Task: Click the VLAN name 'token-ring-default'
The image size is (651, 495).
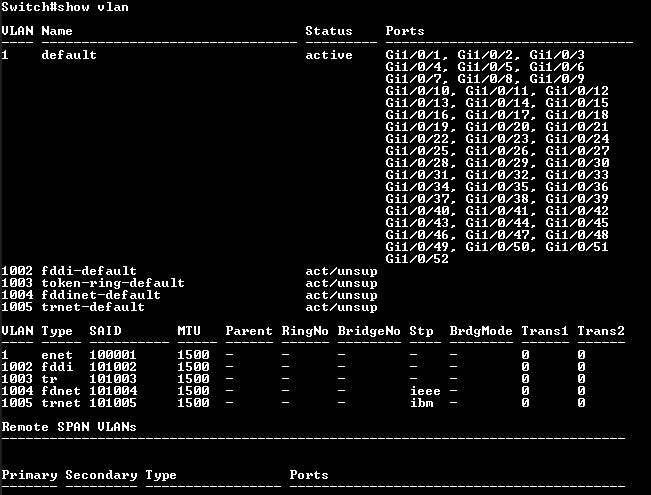Action: [113, 284]
